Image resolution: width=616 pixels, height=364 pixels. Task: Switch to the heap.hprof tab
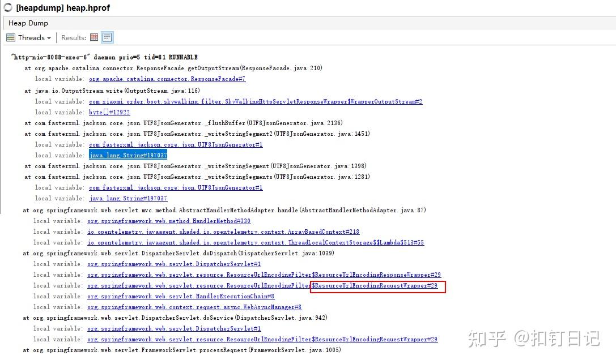(62, 8)
